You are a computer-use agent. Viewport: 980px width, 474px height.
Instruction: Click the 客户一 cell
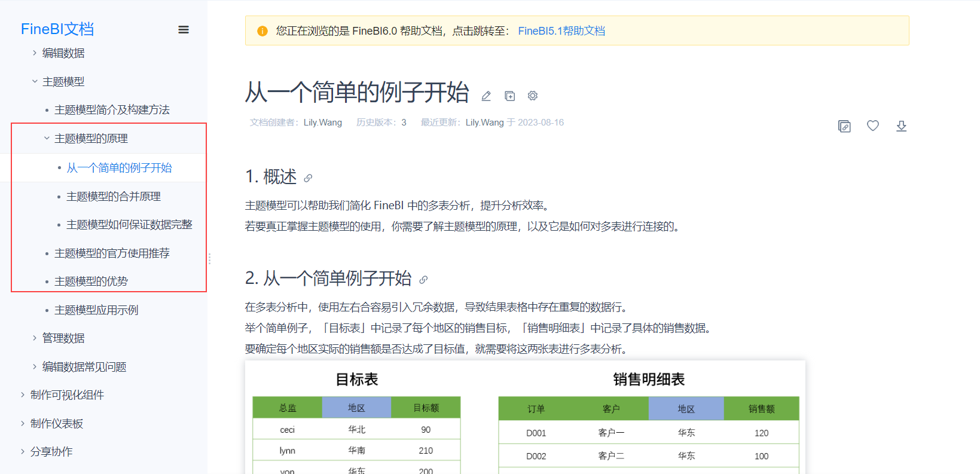611,433
